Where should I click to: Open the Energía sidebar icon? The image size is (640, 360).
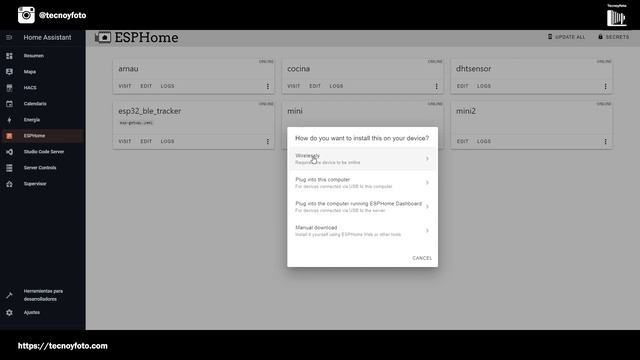tap(9, 120)
